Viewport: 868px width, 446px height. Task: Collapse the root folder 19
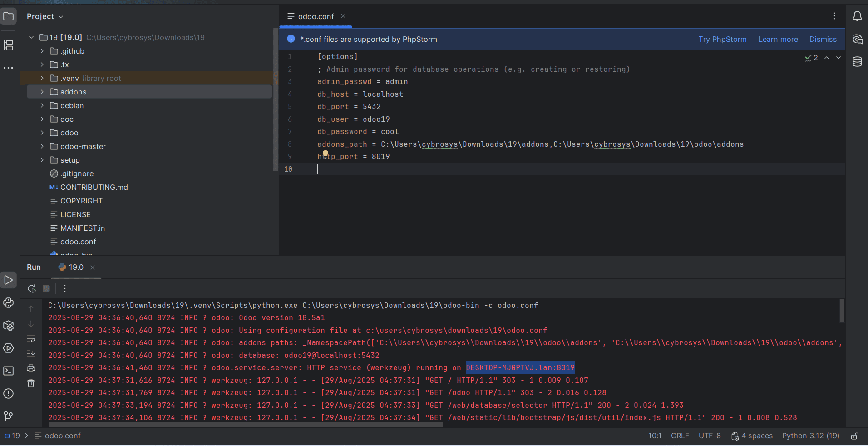[x=31, y=37]
